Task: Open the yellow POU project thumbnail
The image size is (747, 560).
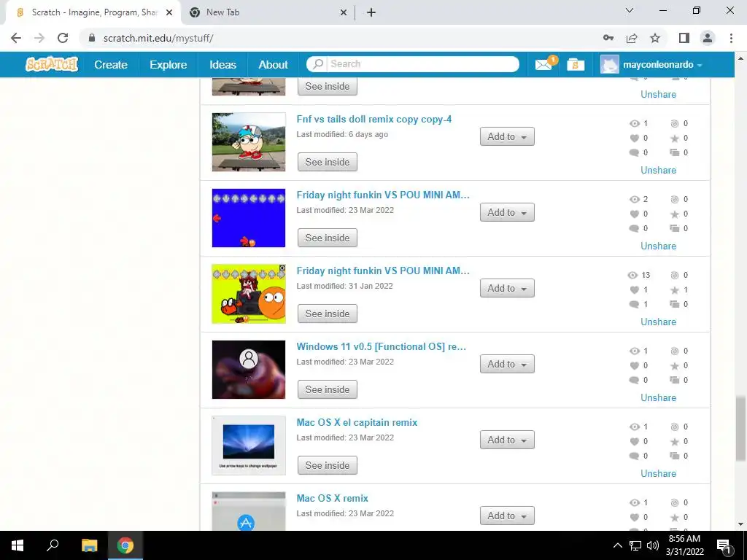Action: [249, 294]
